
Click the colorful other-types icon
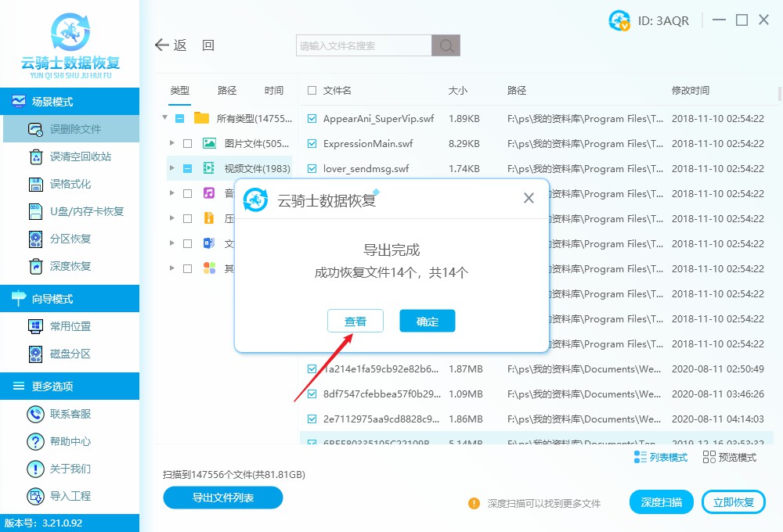coord(209,268)
